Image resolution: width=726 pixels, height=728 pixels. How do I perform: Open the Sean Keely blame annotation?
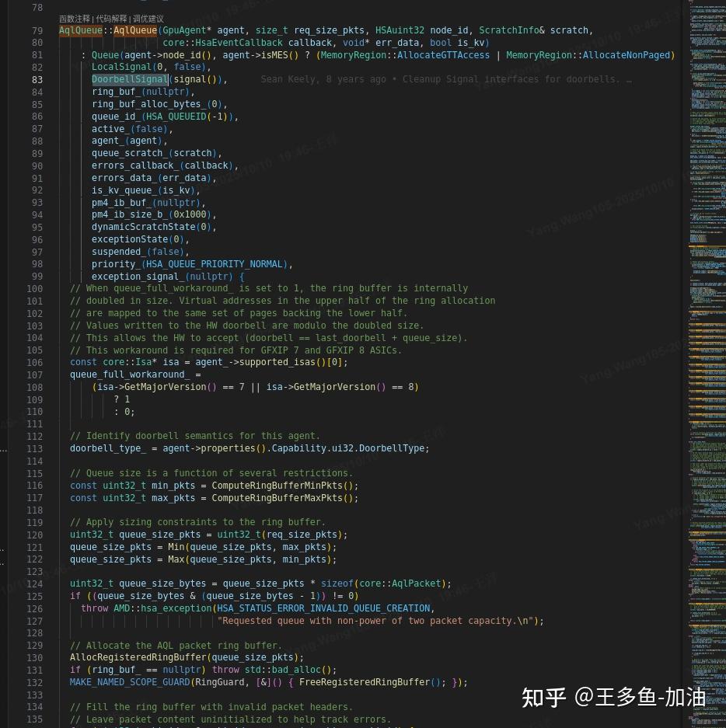[445, 79]
